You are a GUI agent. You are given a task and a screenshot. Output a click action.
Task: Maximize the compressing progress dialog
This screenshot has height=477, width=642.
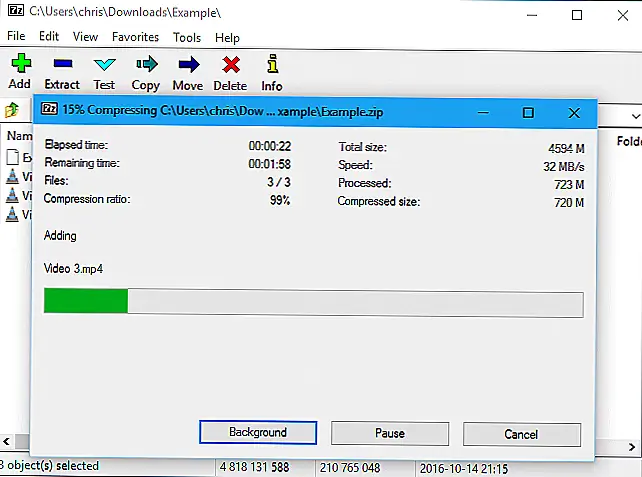coord(528,113)
